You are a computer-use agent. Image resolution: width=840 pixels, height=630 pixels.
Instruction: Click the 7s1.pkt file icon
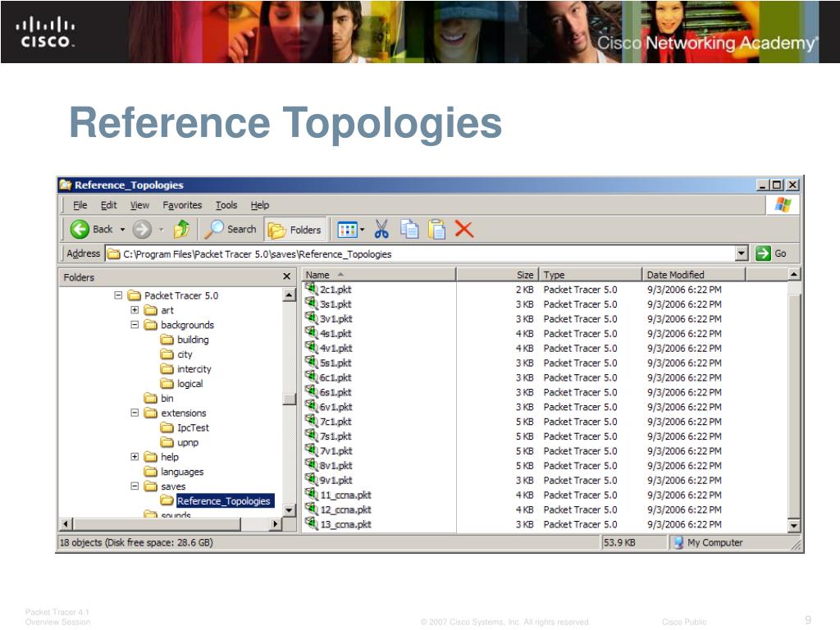[311, 436]
